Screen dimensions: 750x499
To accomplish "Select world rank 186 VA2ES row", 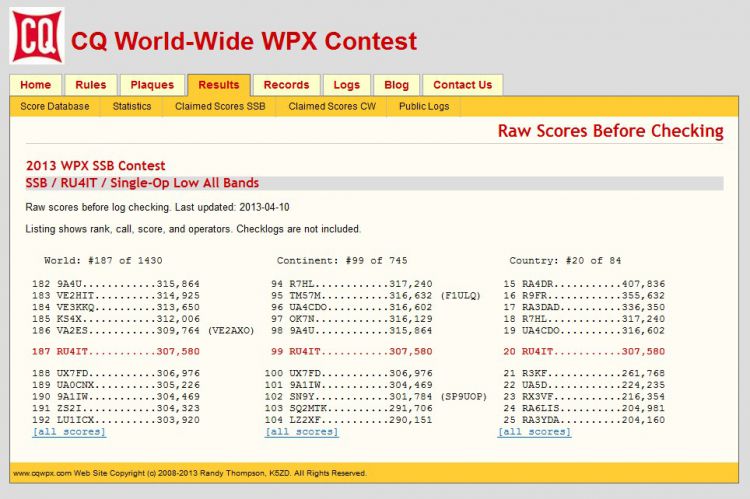I will tap(143, 331).
